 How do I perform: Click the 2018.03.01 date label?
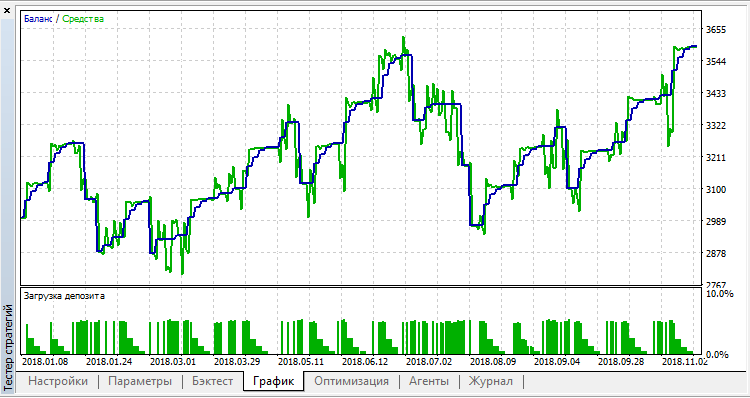coord(173,362)
